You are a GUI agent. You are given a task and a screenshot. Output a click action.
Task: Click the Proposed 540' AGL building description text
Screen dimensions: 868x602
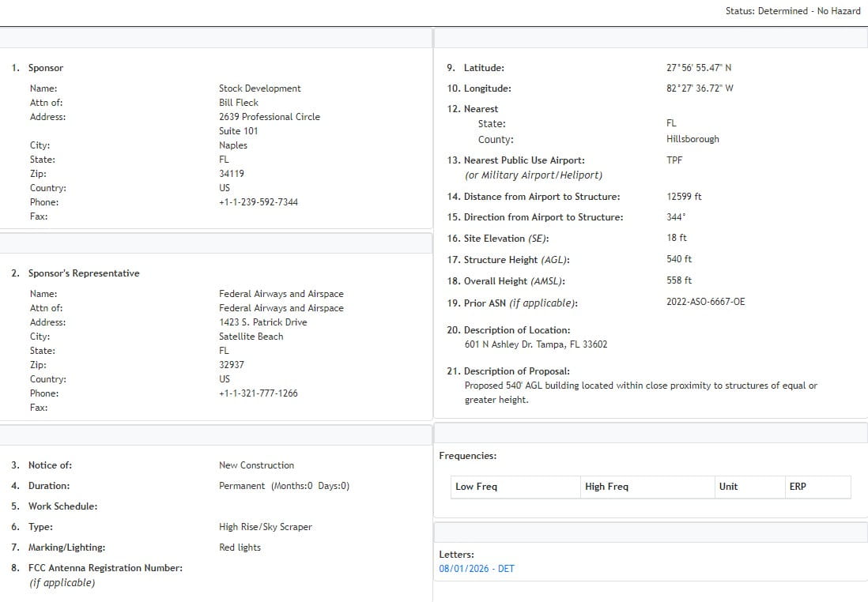[x=640, y=386]
